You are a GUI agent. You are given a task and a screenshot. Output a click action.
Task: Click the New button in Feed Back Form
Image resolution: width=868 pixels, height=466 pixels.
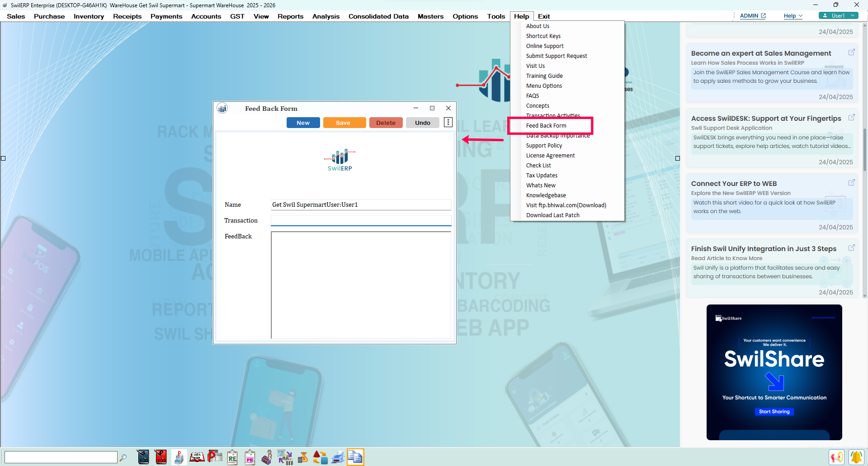coord(303,123)
